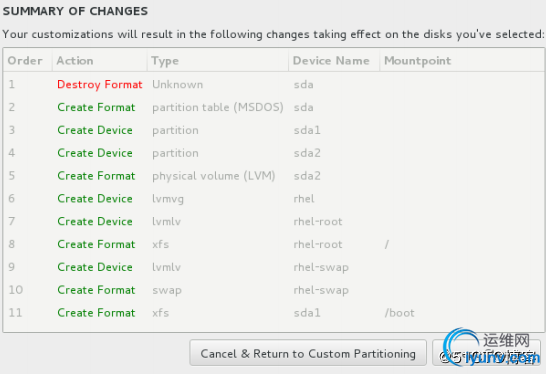Select the Create Device partition row for sda2
546x374 pixels.
(273, 153)
